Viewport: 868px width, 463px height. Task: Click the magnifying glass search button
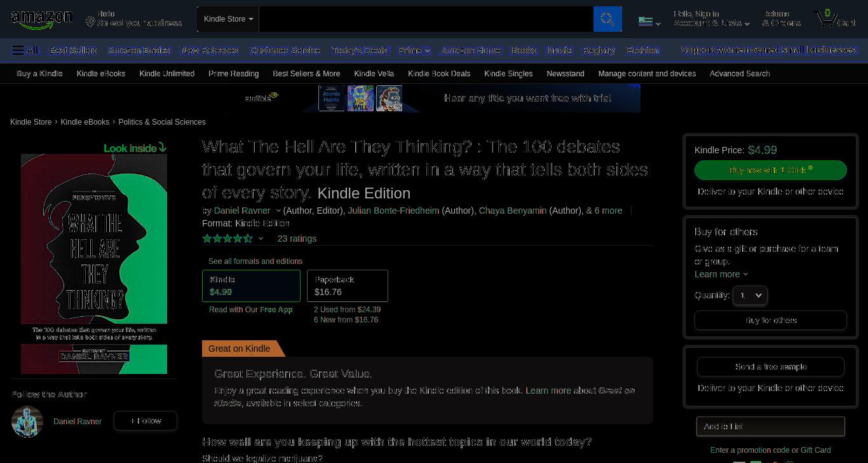pos(607,19)
